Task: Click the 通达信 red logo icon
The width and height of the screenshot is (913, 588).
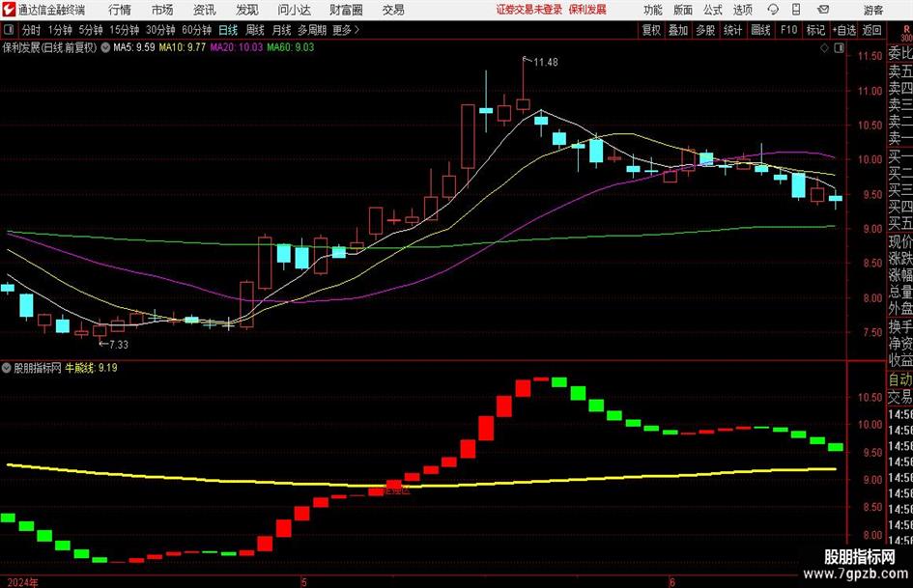Action: (x=8, y=10)
